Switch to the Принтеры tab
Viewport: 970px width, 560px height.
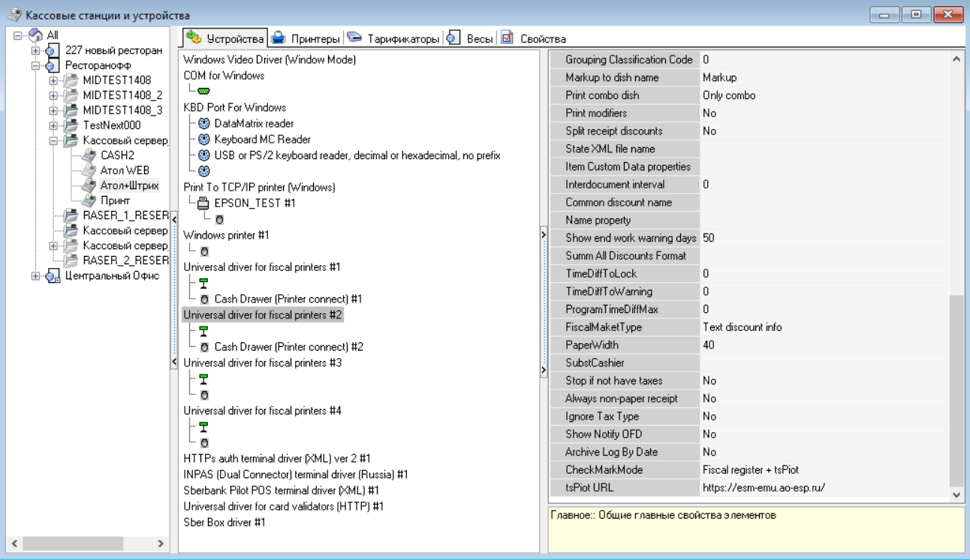306,38
